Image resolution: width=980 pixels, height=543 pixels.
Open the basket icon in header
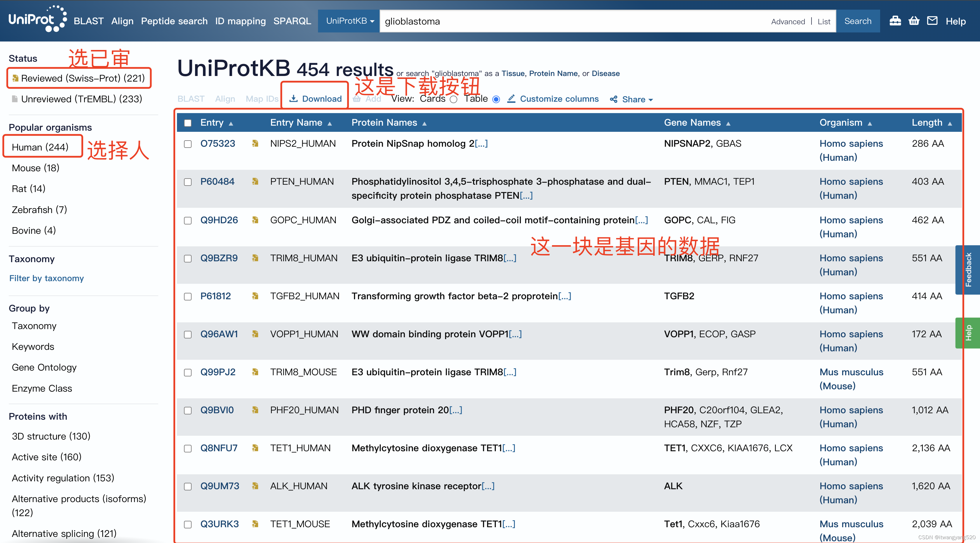click(x=914, y=21)
